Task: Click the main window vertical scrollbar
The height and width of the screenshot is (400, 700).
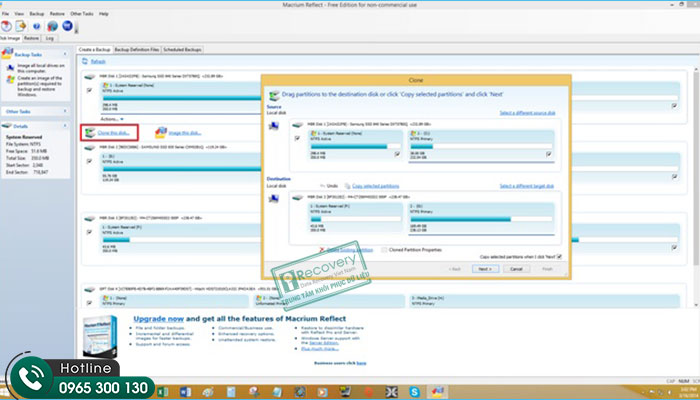Action: (696, 187)
